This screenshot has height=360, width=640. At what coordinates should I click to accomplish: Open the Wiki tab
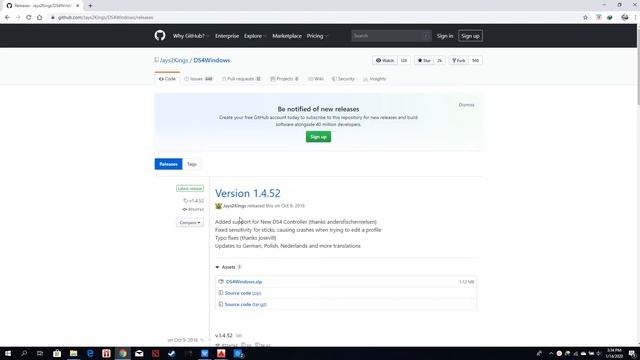click(x=316, y=79)
